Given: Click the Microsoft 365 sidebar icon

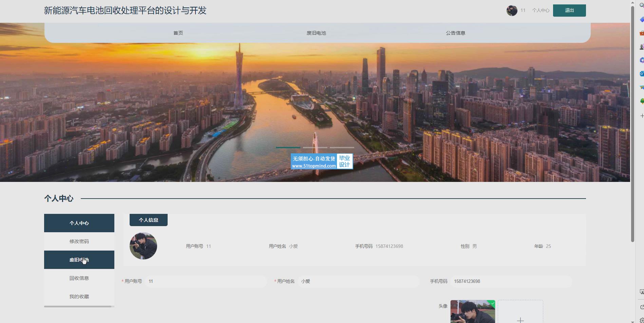Looking at the screenshot, I should (x=641, y=60).
